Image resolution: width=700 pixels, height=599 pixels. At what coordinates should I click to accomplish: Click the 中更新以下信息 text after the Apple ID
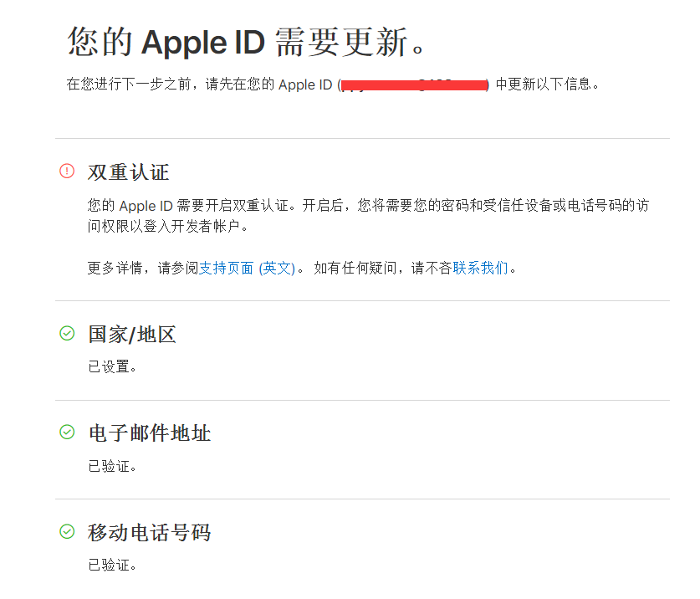click(x=547, y=84)
